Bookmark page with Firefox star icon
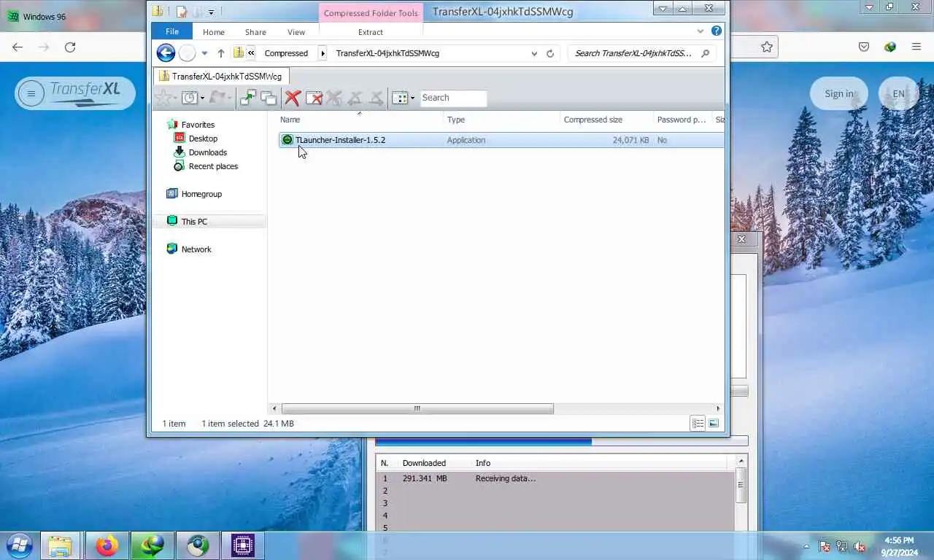The width and height of the screenshot is (934, 560). pyautogui.click(x=767, y=47)
